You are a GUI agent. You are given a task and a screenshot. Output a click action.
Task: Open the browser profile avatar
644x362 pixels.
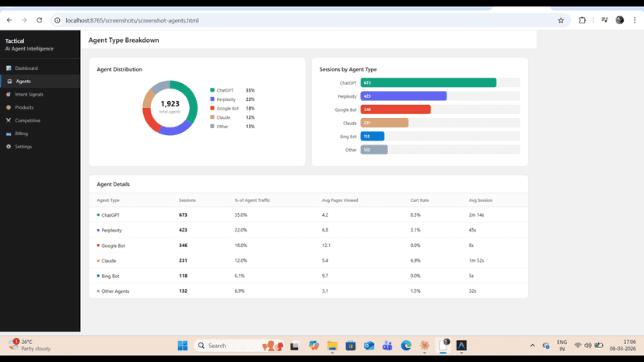(x=620, y=20)
